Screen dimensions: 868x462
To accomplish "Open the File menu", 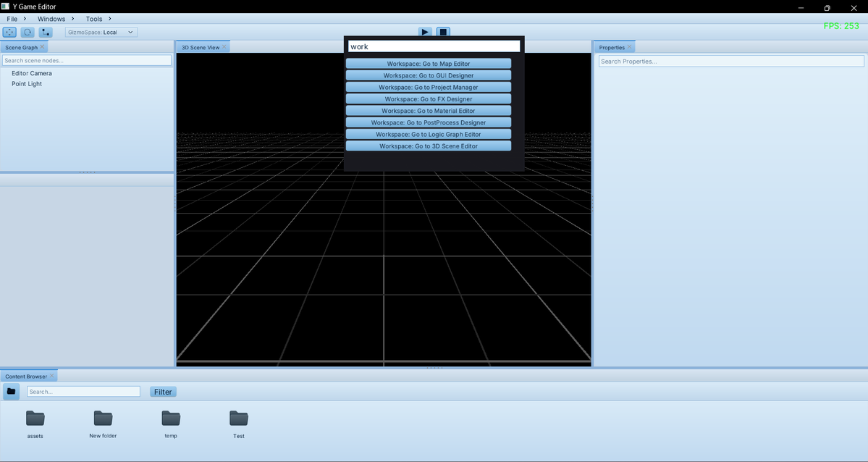I will point(12,19).
